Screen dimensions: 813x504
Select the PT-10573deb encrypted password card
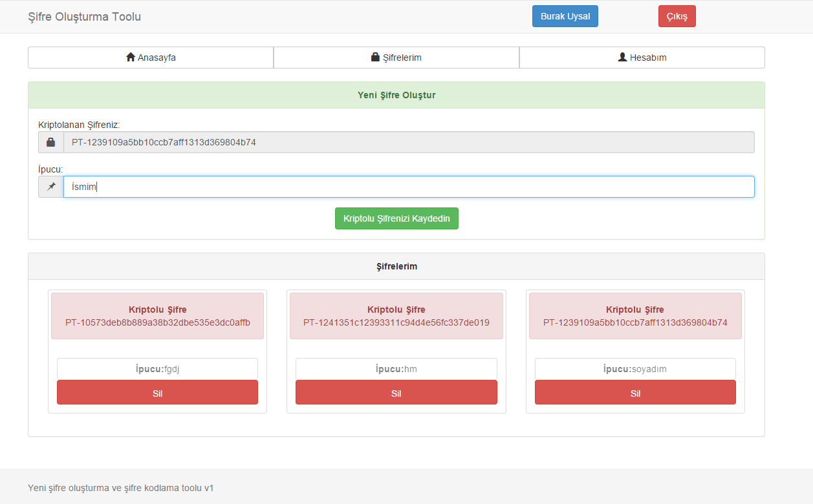pos(157,316)
